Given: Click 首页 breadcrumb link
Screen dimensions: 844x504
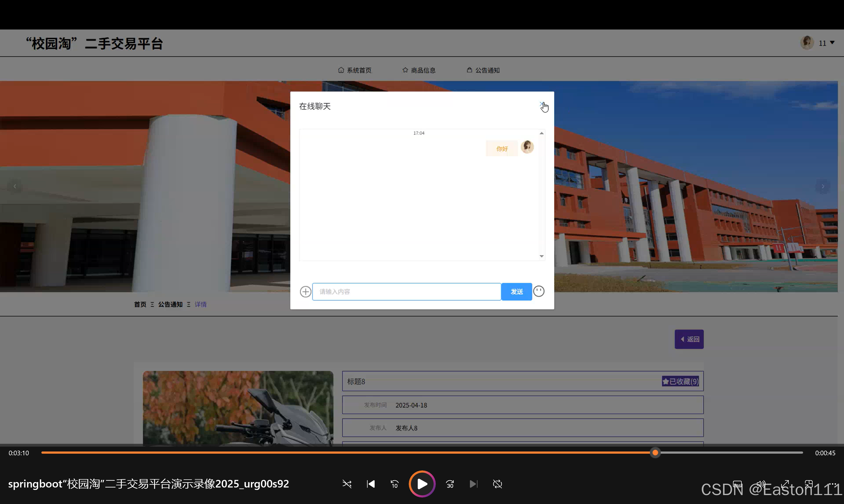Looking at the screenshot, I should click(x=140, y=304).
